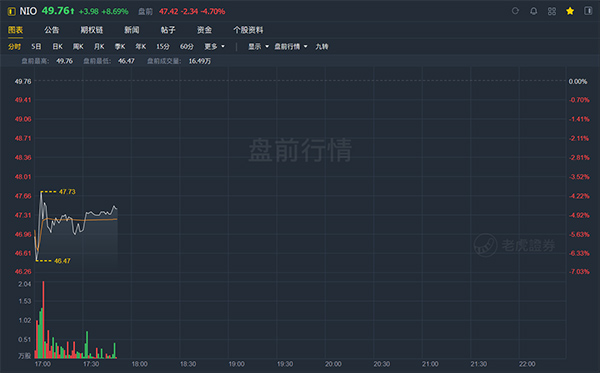Image resolution: width=600 pixels, height=373 pixels.
Task: Select the 5日 five-day chart
Action: tap(36, 46)
